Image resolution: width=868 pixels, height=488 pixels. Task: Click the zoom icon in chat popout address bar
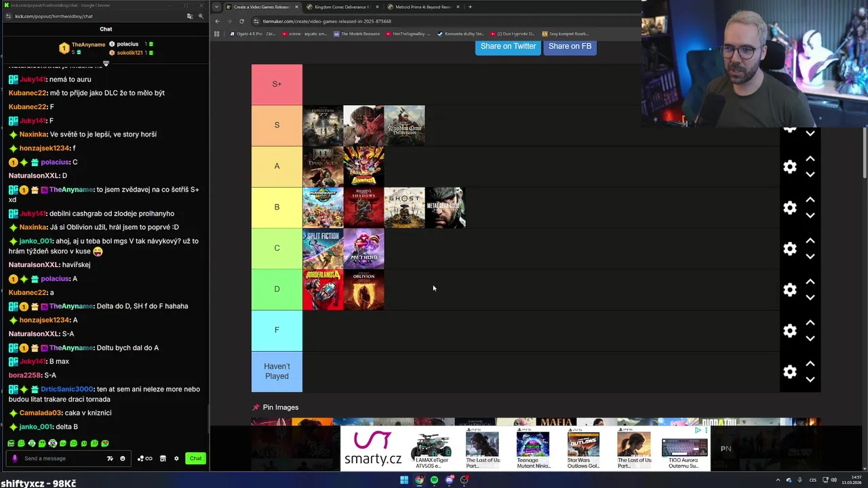(x=201, y=16)
